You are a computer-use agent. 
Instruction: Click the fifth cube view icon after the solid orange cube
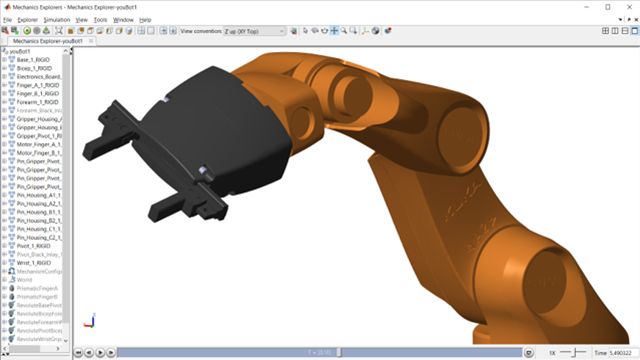pyautogui.click(x=109, y=31)
